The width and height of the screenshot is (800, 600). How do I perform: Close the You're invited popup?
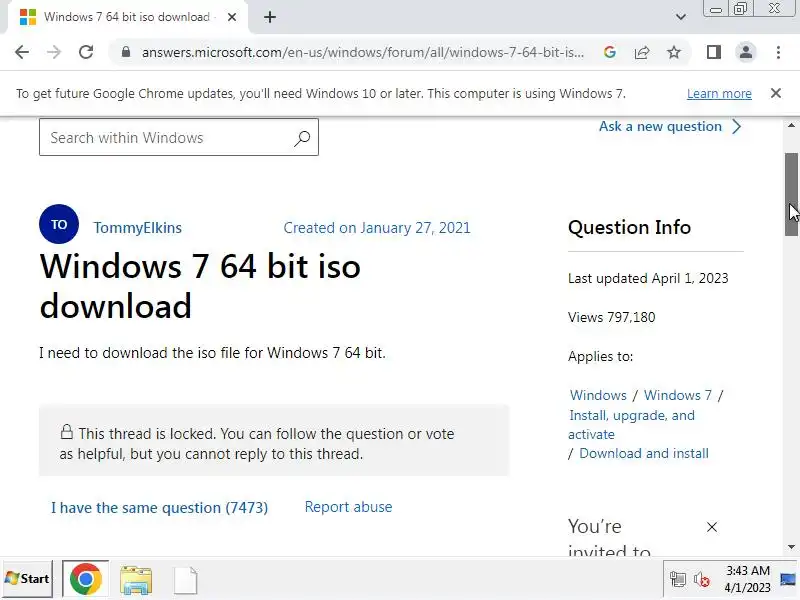pos(712,527)
